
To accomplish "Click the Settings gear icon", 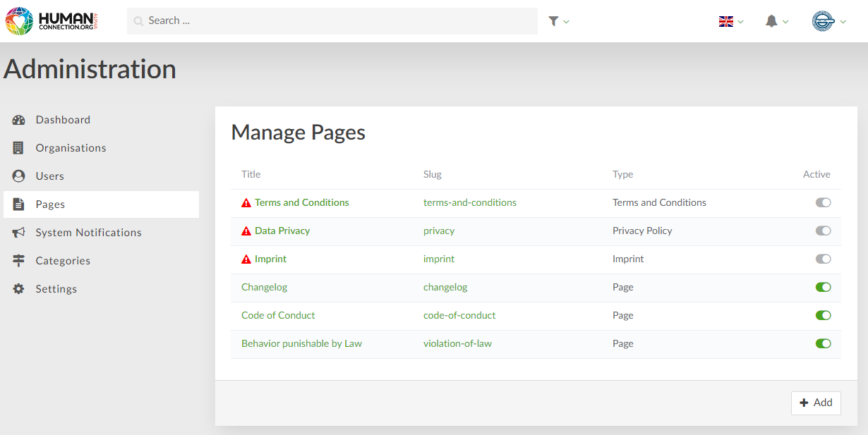I will 19,289.
